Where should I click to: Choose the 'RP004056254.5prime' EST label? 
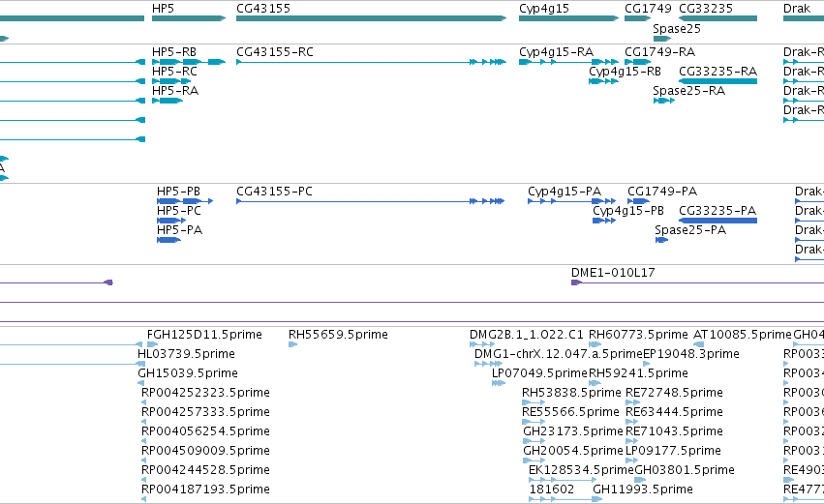[205, 432]
